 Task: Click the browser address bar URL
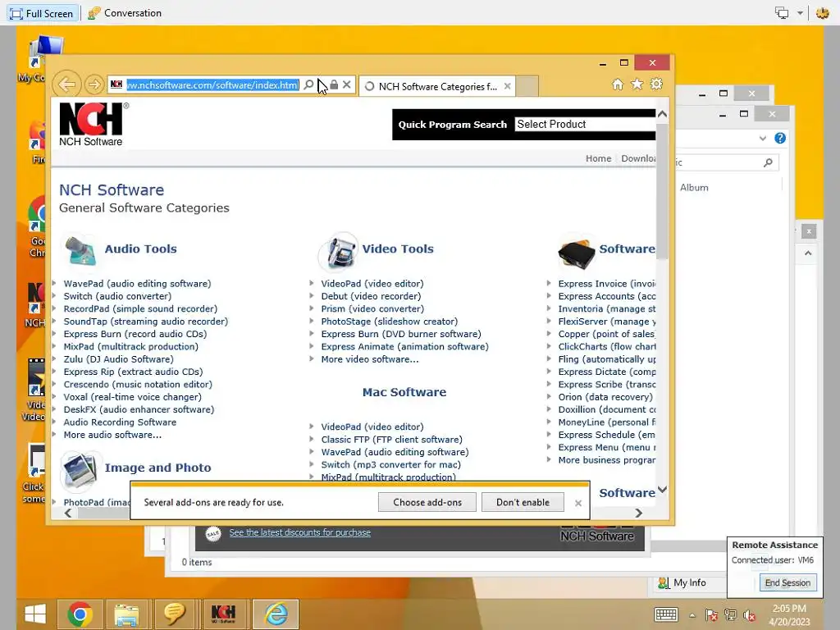[212, 84]
